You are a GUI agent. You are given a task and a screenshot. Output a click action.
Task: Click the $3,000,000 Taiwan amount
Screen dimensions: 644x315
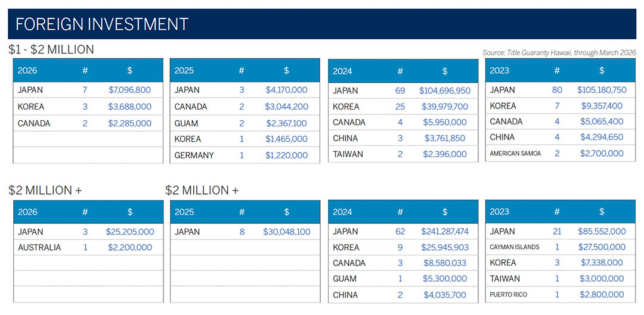602,279
